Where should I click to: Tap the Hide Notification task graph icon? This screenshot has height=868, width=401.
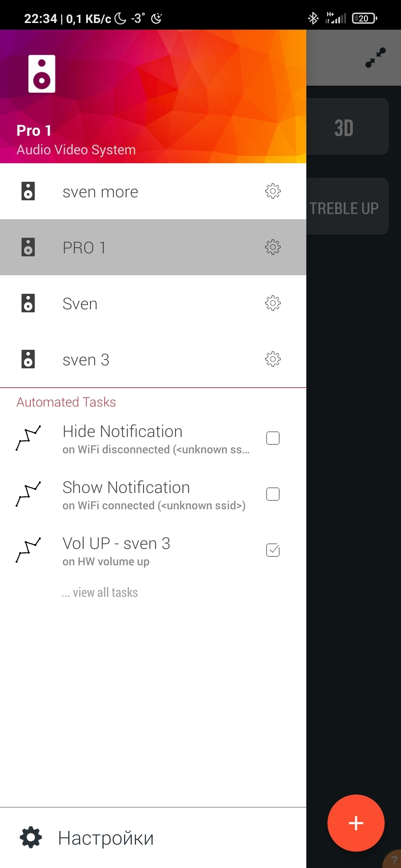point(28,438)
